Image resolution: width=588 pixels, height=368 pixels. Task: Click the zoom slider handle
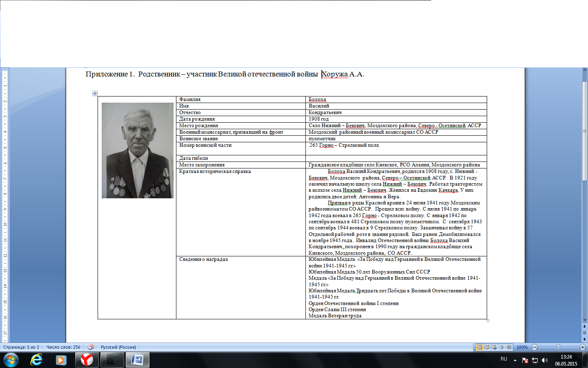pyautogui.click(x=558, y=347)
